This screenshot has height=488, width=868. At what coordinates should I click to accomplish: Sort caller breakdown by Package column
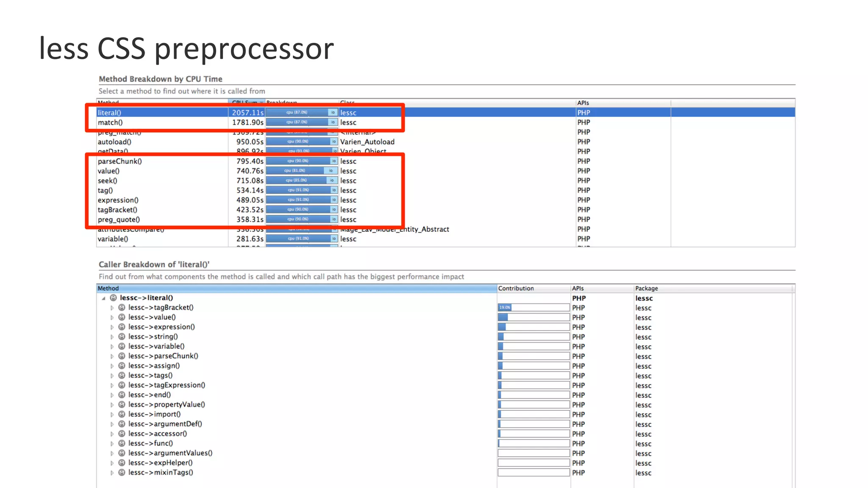713,288
